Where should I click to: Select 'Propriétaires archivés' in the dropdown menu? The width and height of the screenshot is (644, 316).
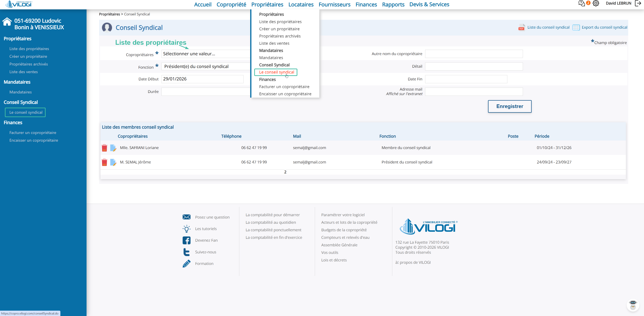click(280, 36)
